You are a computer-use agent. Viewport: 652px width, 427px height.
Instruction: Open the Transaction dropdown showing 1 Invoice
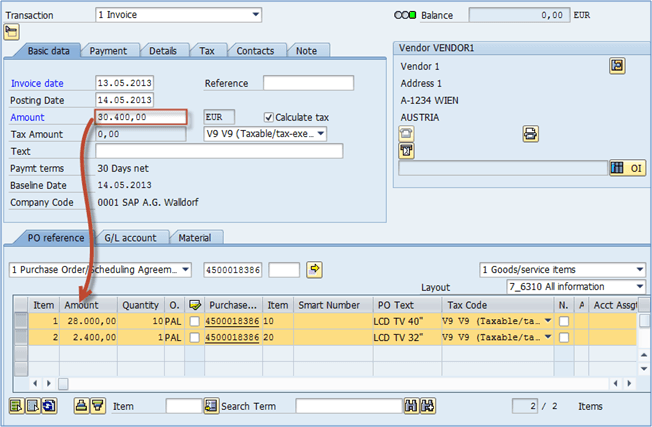click(256, 14)
